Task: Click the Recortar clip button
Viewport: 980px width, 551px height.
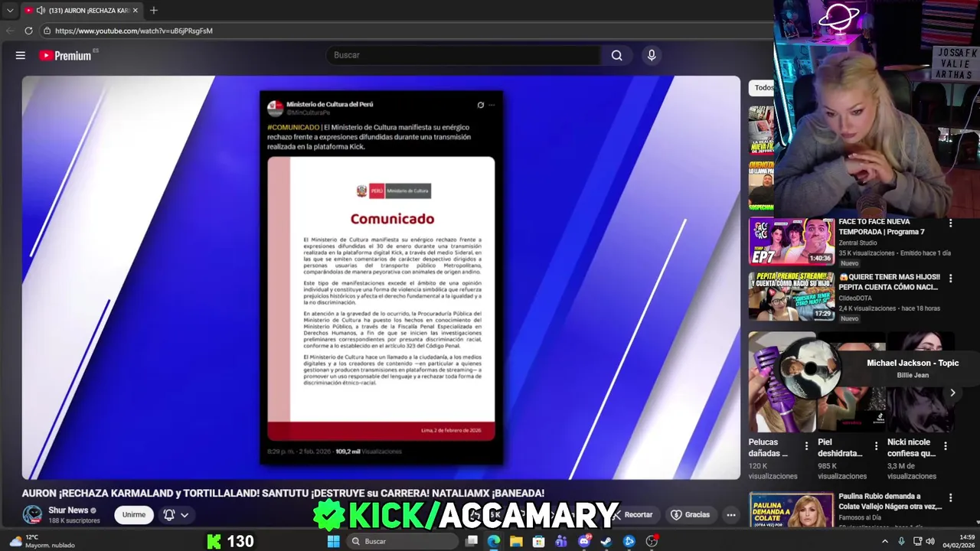Action: click(632, 515)
